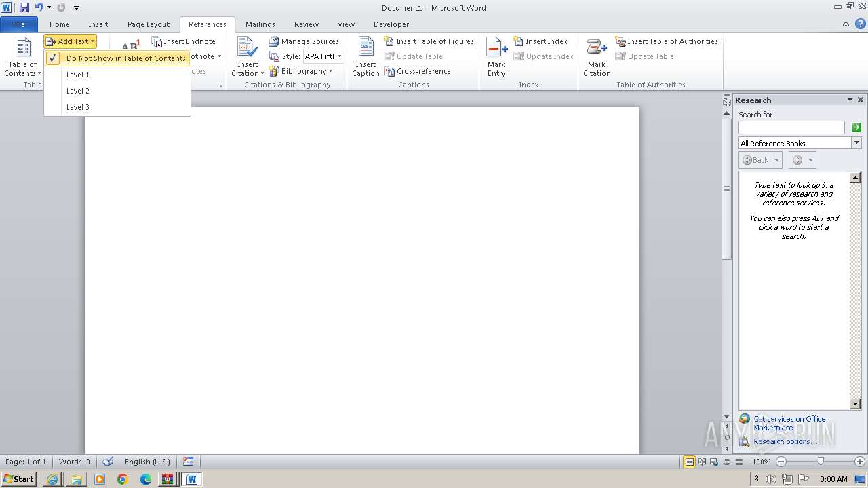868x488 pixels.
Task: Click Insert Index
Action: click(540, 41)
